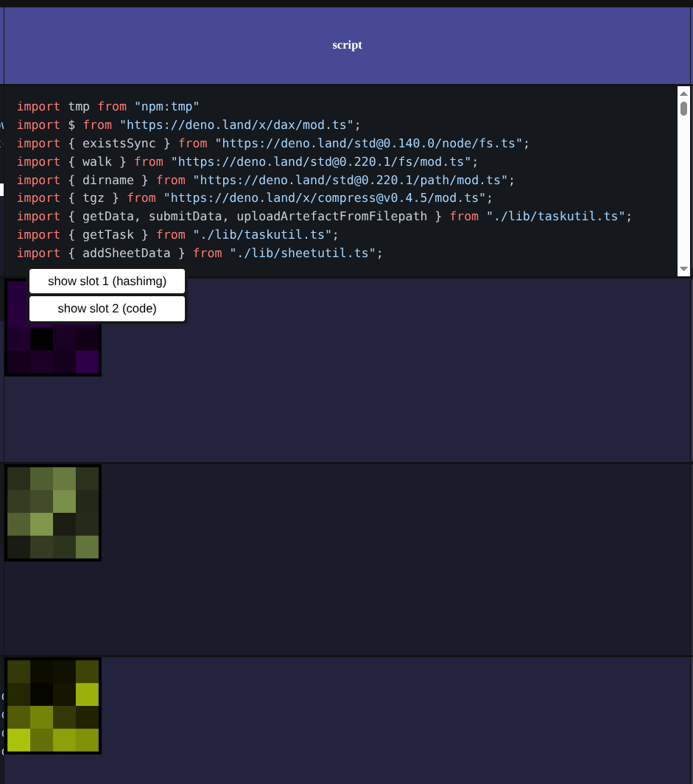Viewport: 693px width, 784px height.
Task: Open the olive-green hash thumbnail in the middle row
Action: [x=52, y=511]
